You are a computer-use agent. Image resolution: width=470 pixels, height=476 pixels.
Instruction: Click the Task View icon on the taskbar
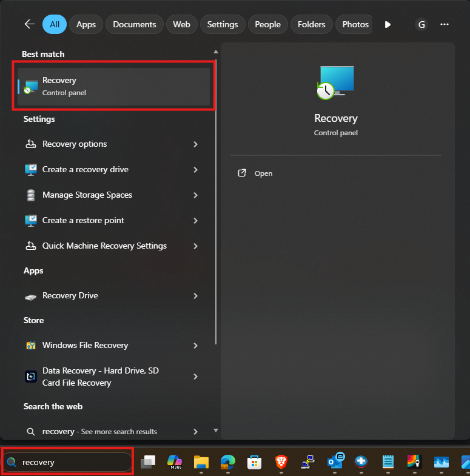pyautogui.click(x=148, y=462)
